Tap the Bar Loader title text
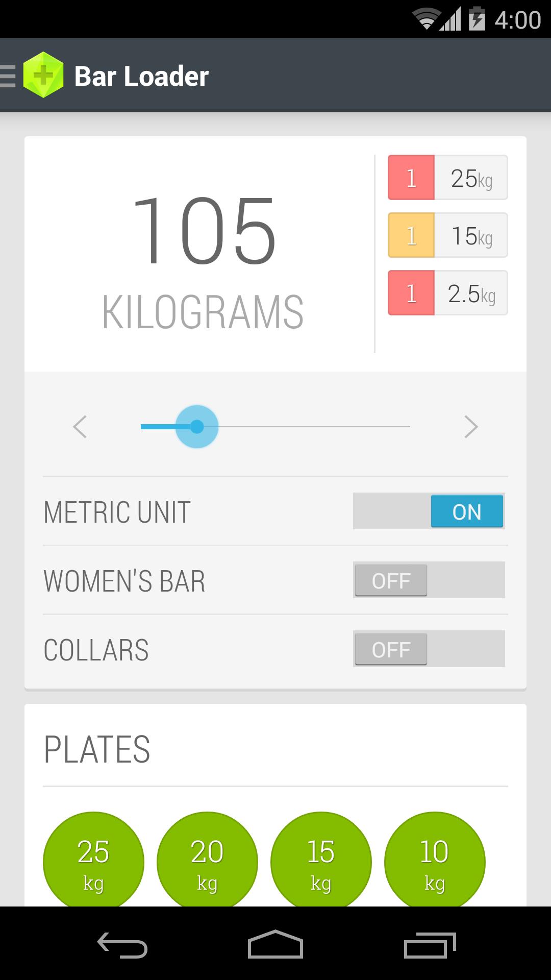This screenshot has height=980, width=551. click(x=141, y=76)
